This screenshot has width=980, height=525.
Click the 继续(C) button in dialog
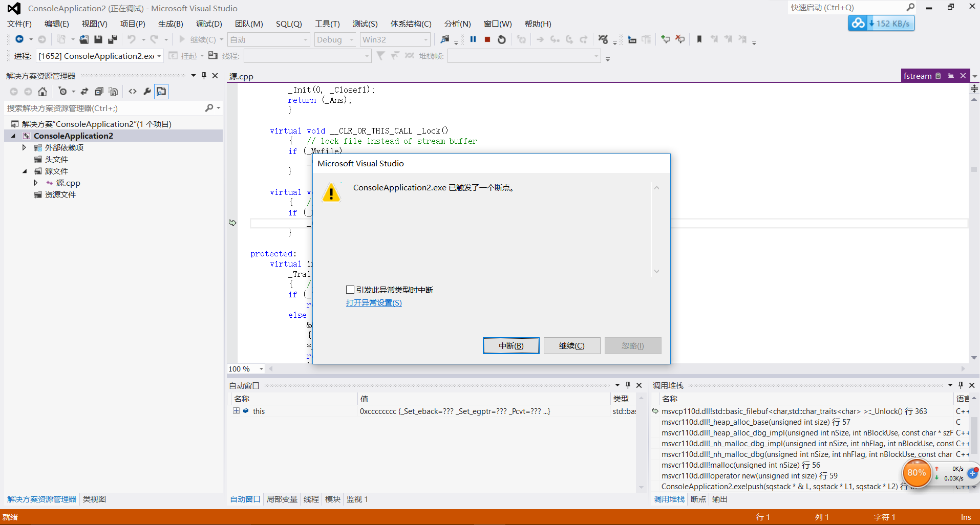[x=571, y=346]
